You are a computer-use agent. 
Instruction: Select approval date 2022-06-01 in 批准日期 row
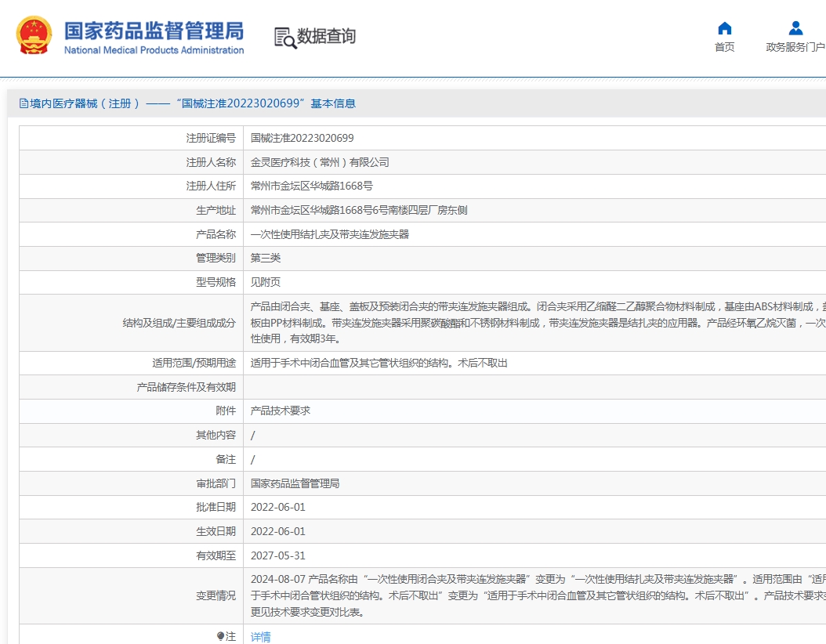277,507
